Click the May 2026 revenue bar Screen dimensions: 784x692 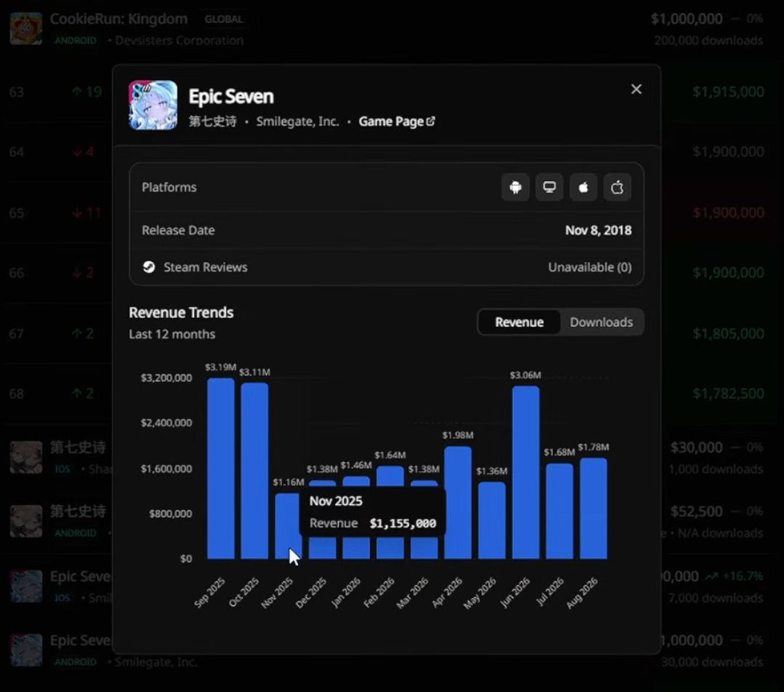click(x=492, y=520)
